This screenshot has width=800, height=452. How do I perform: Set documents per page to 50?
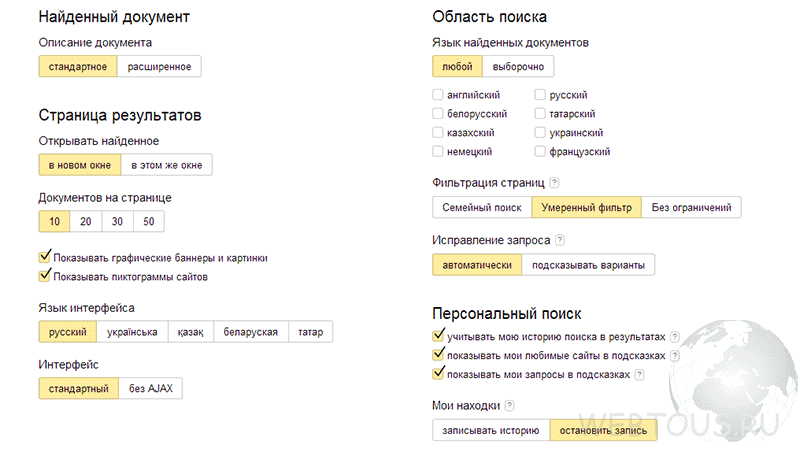pyautogui.click(x=148, y=221)
